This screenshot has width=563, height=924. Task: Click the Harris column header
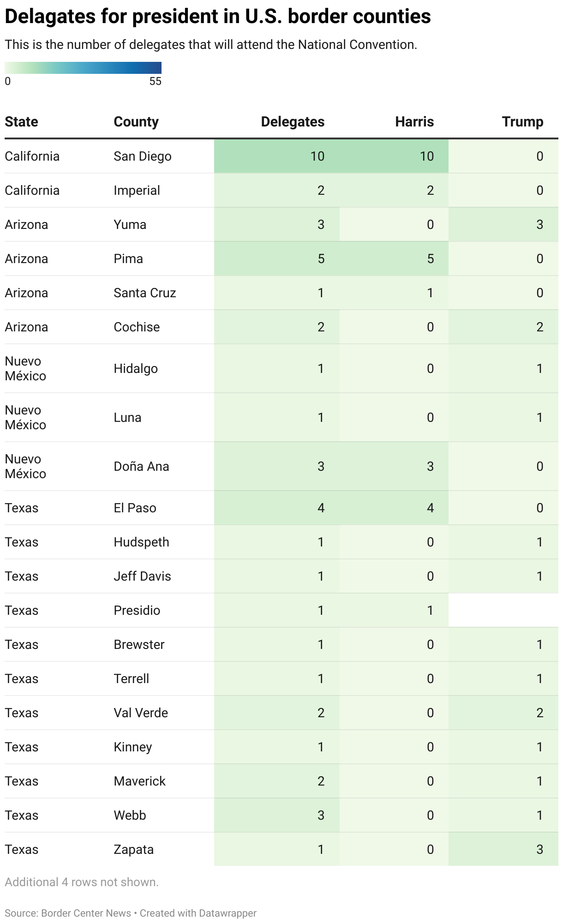(414, 122)
